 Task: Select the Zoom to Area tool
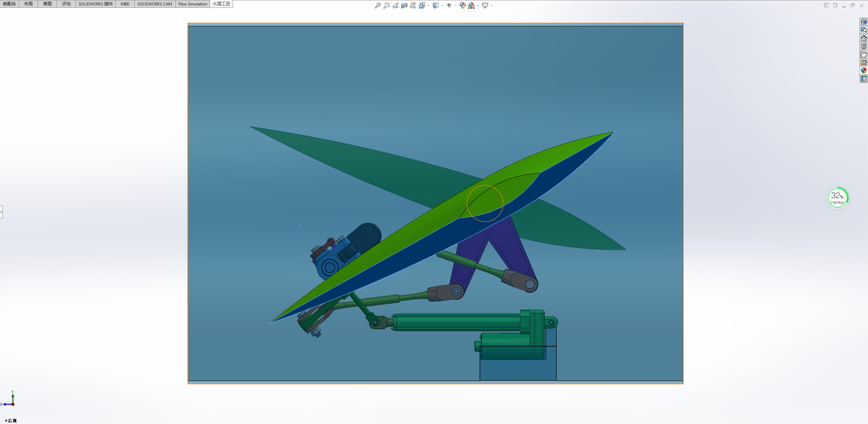pos(386,5)
